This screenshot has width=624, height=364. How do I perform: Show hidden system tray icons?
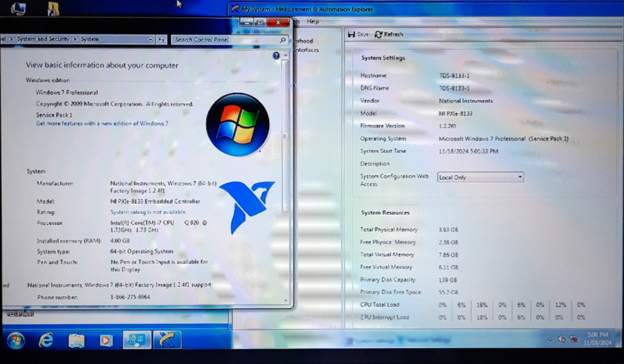(x=550, y=339)
